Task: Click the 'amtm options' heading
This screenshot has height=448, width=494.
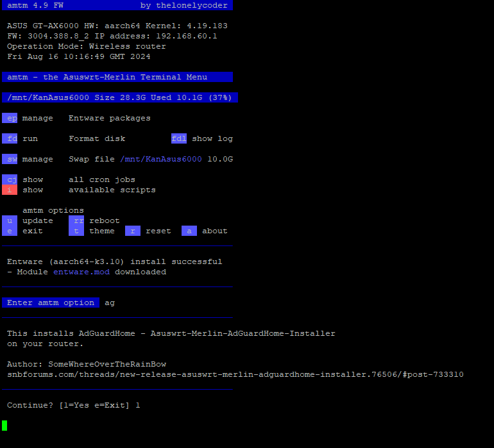Action: click(x=53, y=210)
